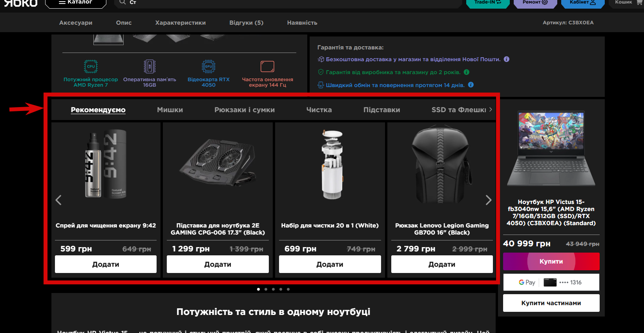
Task: Click the Артикул: C3BX0EA text
Action: pos(568,23)
